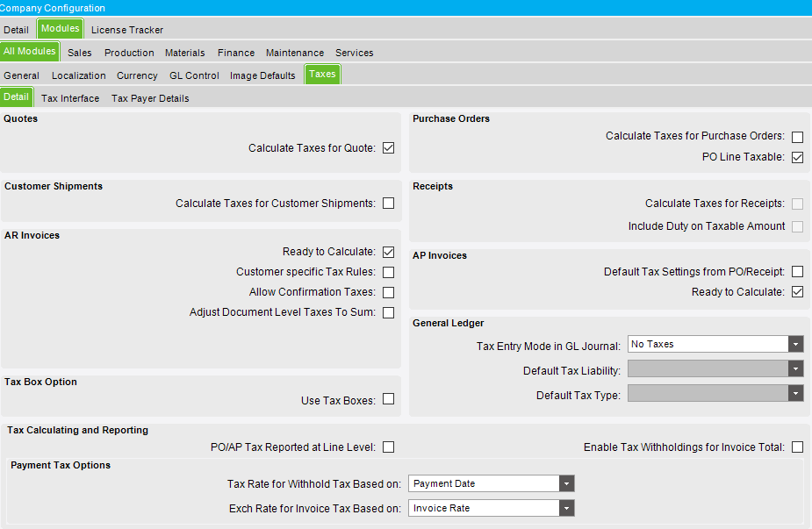812x529 pixels.
Task: Enable Calculate Taxes for Purchase Orders
Action: click(797, 137)
